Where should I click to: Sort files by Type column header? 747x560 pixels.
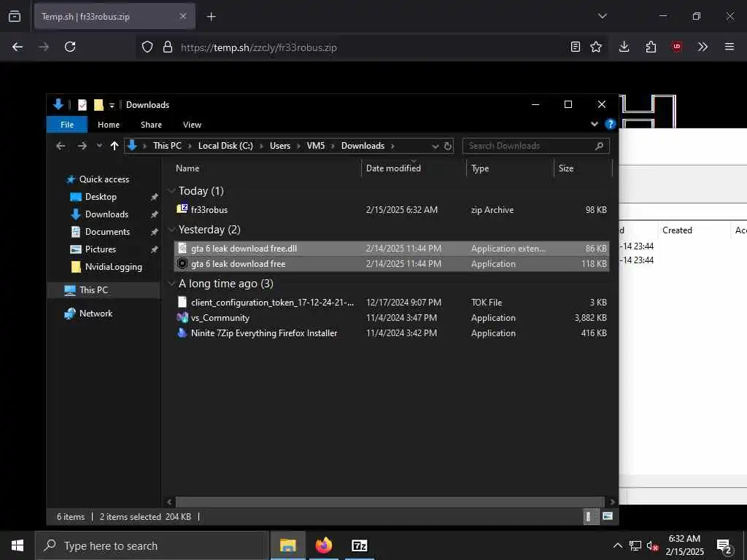click(x=510, y=168)
